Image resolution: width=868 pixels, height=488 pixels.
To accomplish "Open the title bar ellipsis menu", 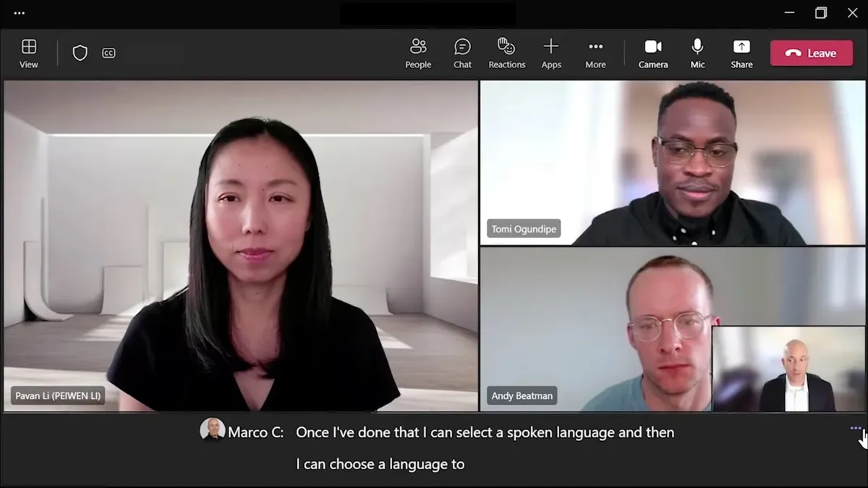I will pyautogui.click(x=20, y=13).
